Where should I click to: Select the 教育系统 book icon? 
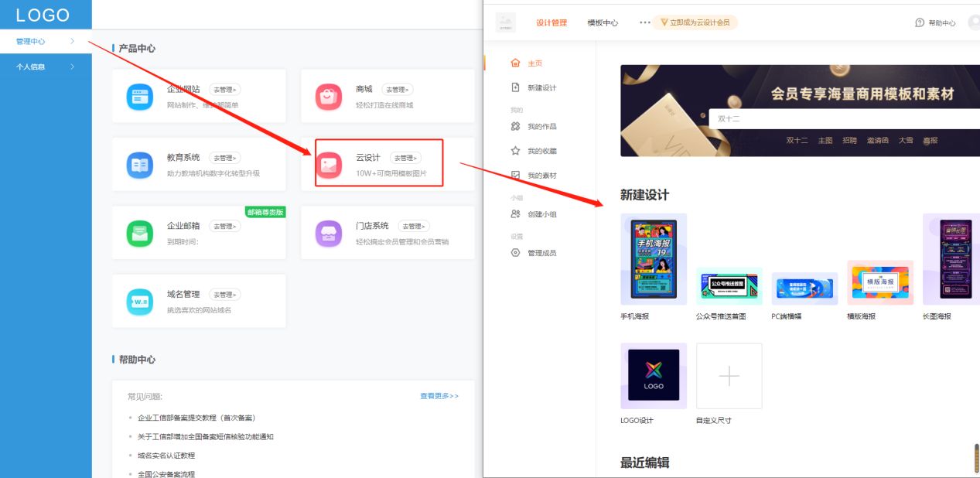click(x=140, y=165)
